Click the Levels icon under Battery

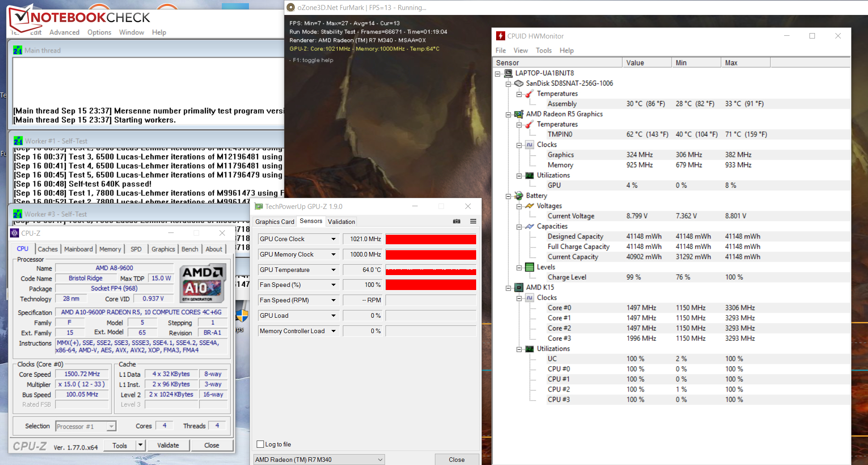tap(529, 267)
